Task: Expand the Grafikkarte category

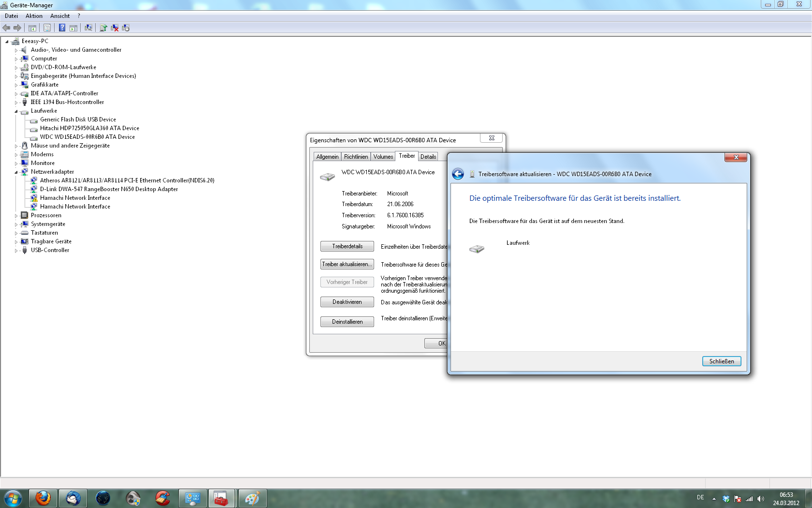Action: [x=16, y=85]
